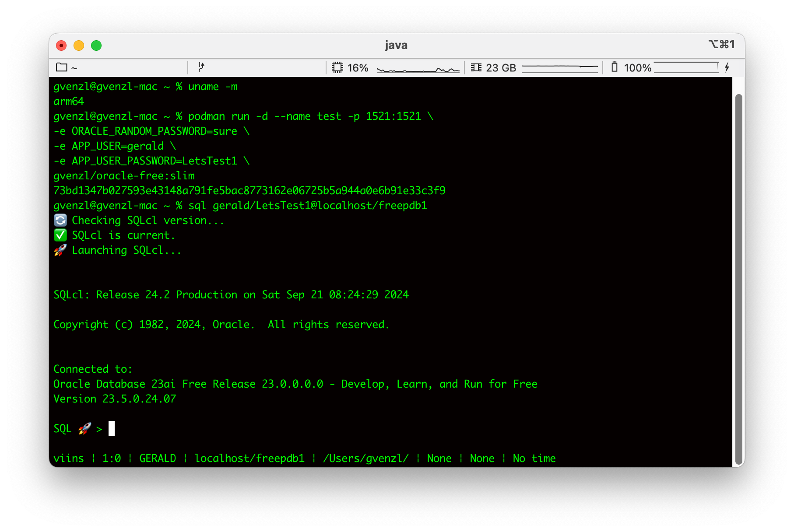Click the charging bolt icon
794x532 pixels.
point(727,67)
